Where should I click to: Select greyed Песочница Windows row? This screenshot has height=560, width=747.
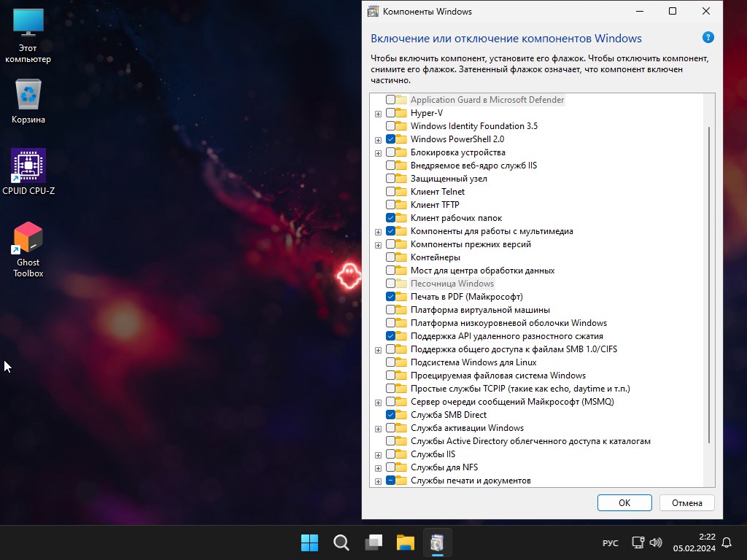452,284
